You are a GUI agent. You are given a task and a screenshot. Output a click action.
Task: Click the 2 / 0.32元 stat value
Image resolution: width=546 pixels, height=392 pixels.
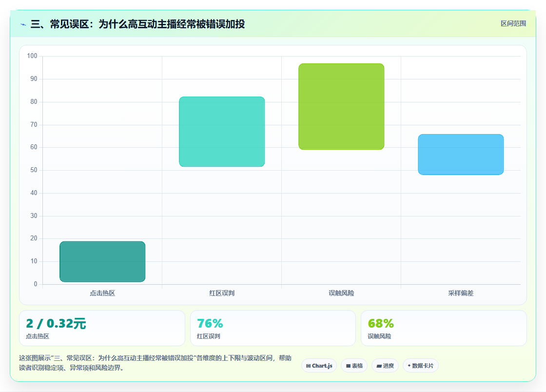(x=56, y=323)
